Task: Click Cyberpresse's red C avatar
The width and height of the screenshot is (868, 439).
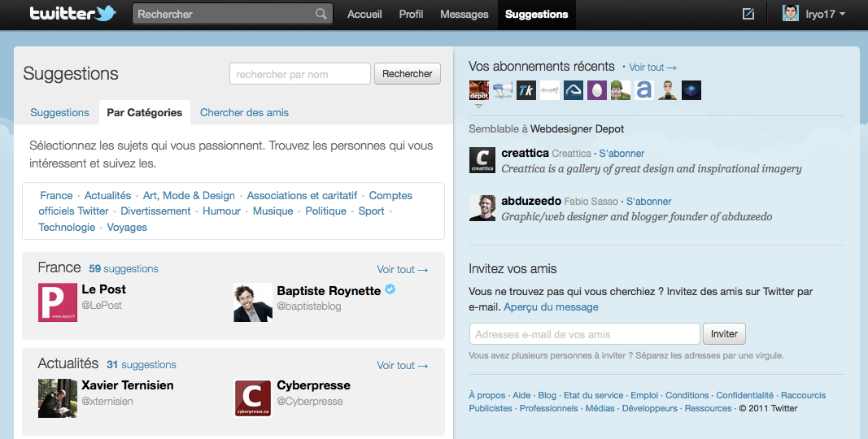Action: click(253, 398)
